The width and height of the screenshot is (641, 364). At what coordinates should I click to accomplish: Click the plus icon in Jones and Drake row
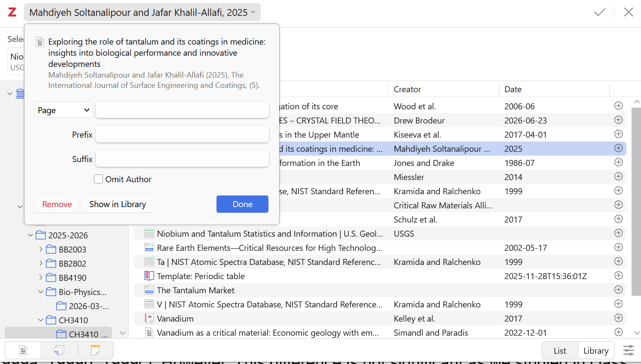(618, 162)
